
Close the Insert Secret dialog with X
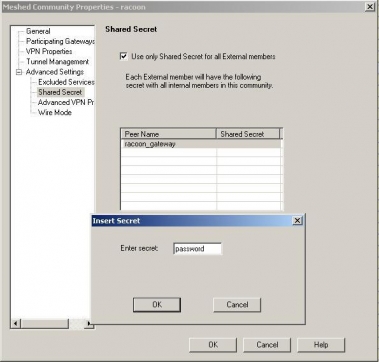tap(297, 220)
